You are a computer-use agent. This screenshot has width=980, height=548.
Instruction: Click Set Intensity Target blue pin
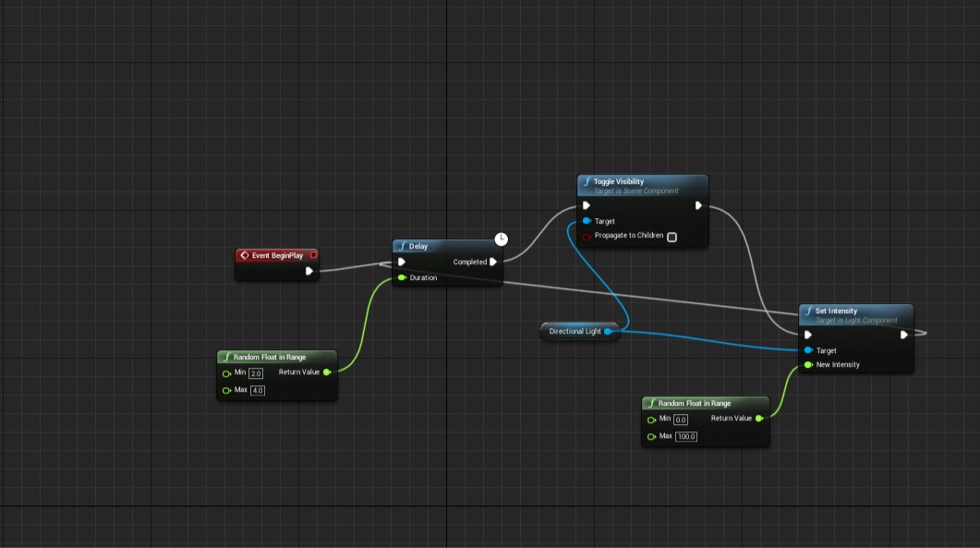coord(808,350)
